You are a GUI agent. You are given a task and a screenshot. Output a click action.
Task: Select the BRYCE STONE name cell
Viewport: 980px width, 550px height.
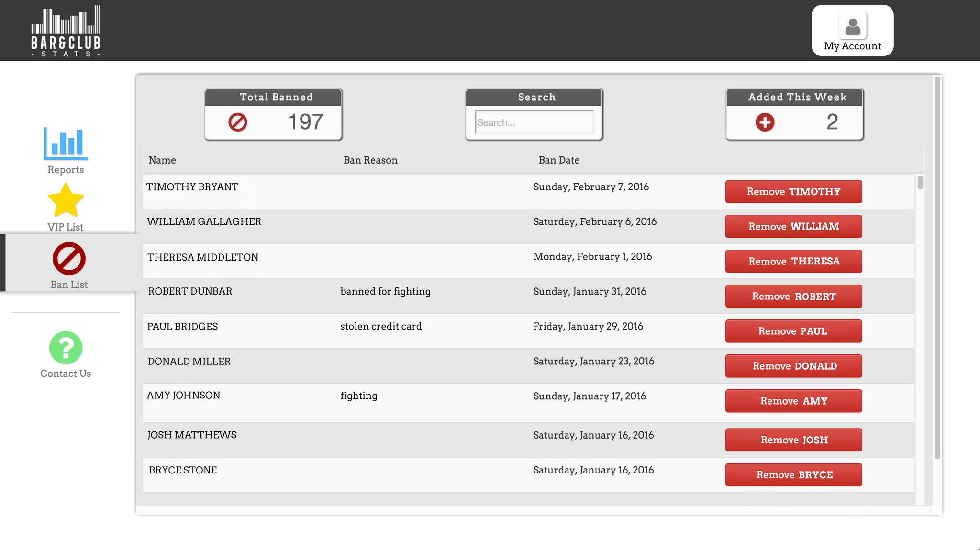(183, 470)
